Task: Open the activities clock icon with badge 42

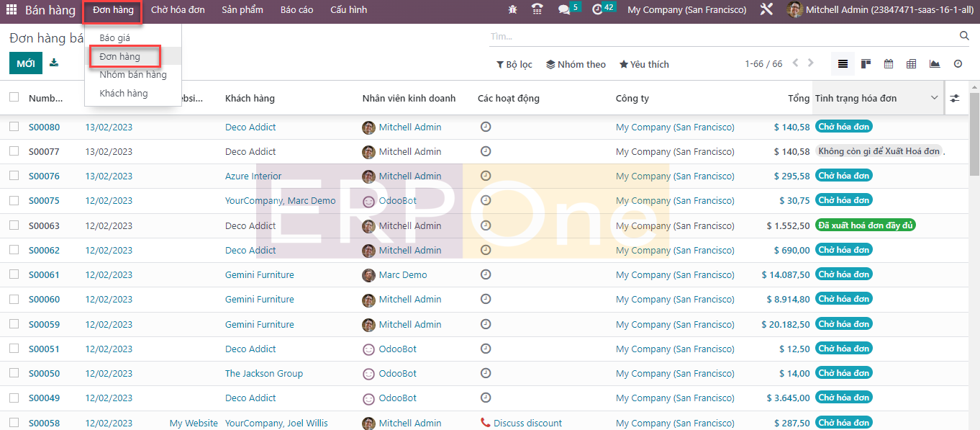Action: point(598,10)
